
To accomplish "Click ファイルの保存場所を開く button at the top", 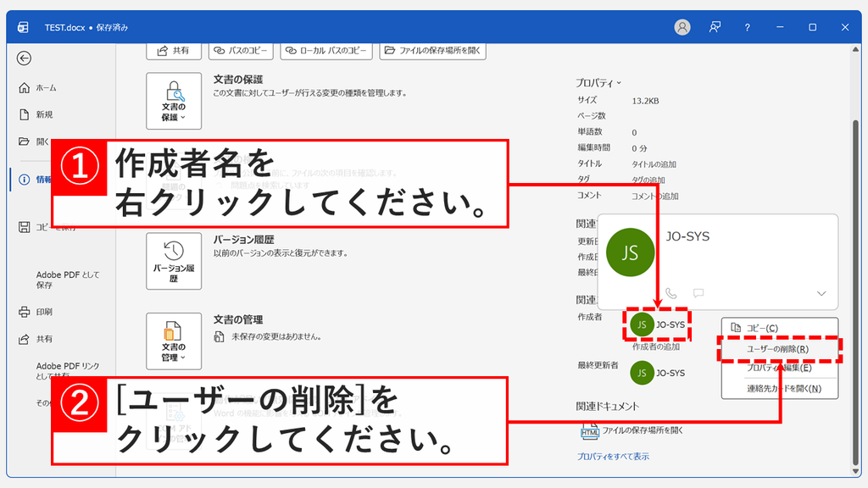I will [433, 51].
